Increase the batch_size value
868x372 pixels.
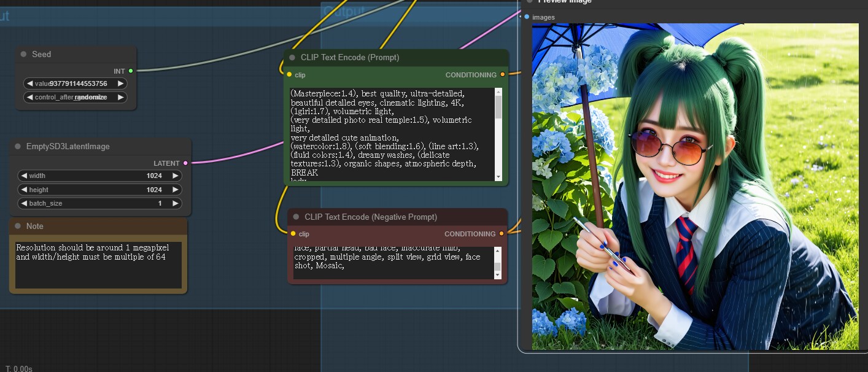point(175,203)
